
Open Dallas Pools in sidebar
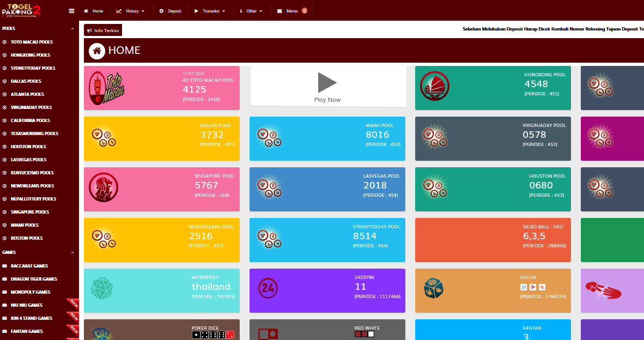(26, 81)
